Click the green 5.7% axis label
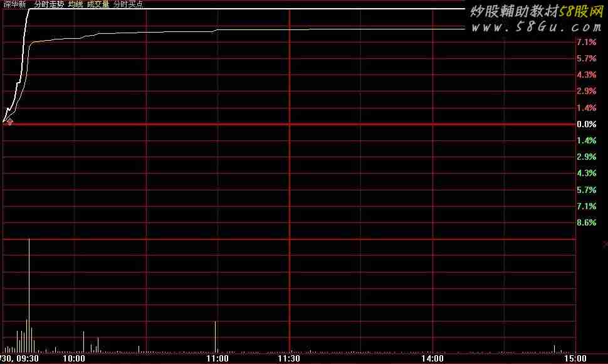The height and width of the screenshot is (364, 608). (586, 190)
